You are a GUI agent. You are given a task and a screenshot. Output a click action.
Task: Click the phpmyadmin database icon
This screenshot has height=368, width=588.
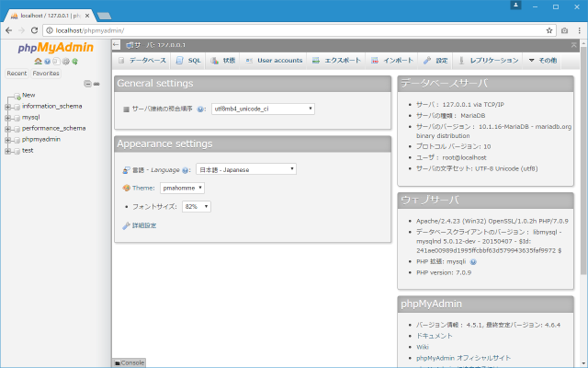point(17,140)
